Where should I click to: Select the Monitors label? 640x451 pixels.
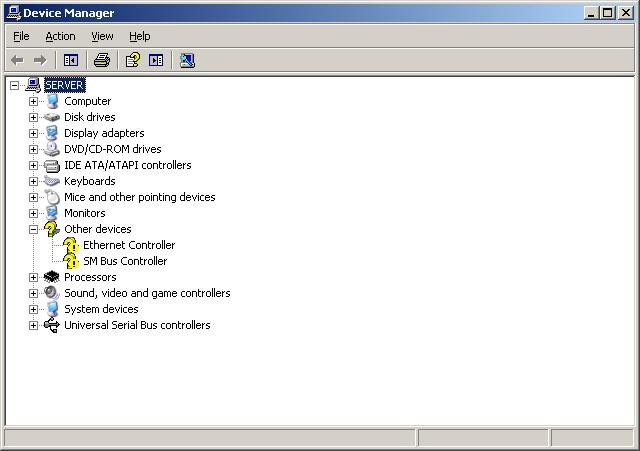(84, 213)
